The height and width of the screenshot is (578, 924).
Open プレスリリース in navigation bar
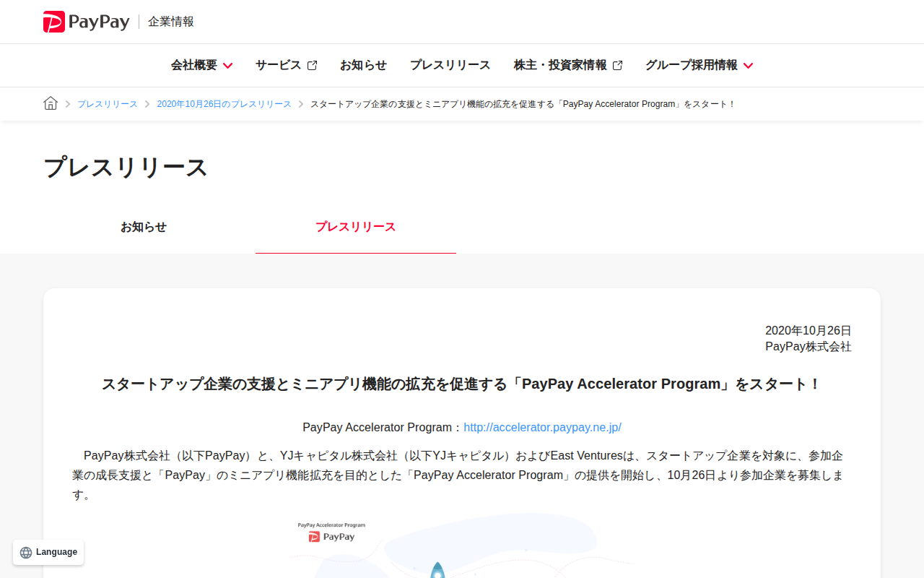(x=450, y=65)
